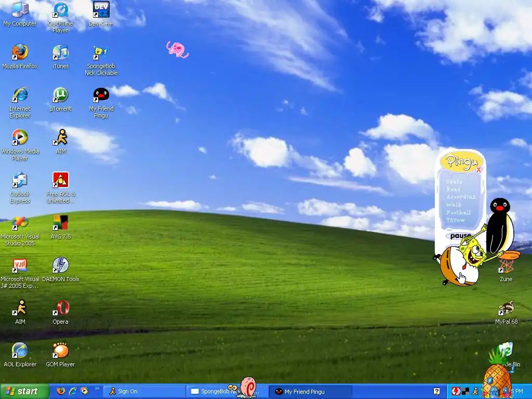Click the SpongeBob character on the desktop
This screenshot has width=532, height=399.
pos(470,260)
